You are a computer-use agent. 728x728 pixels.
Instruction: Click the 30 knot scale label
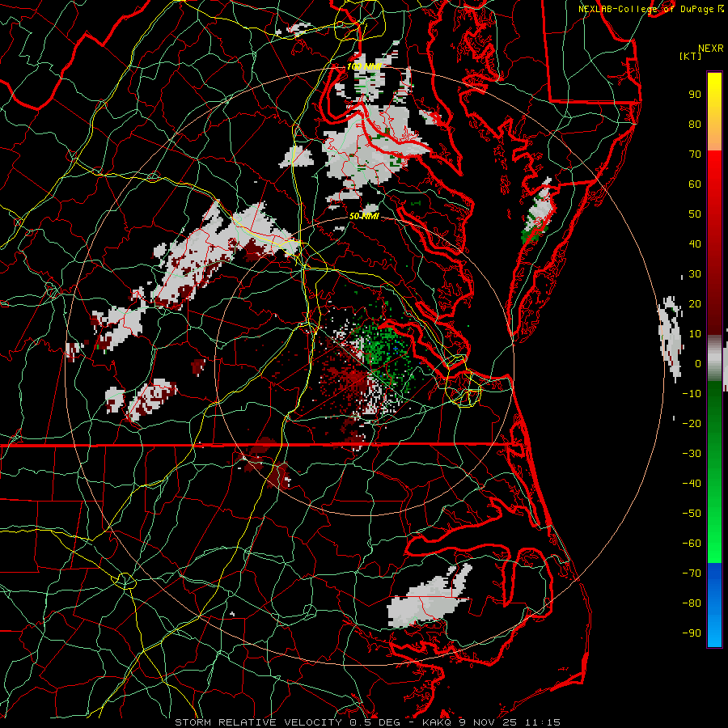pyautogui.click(x=695, y=274)
